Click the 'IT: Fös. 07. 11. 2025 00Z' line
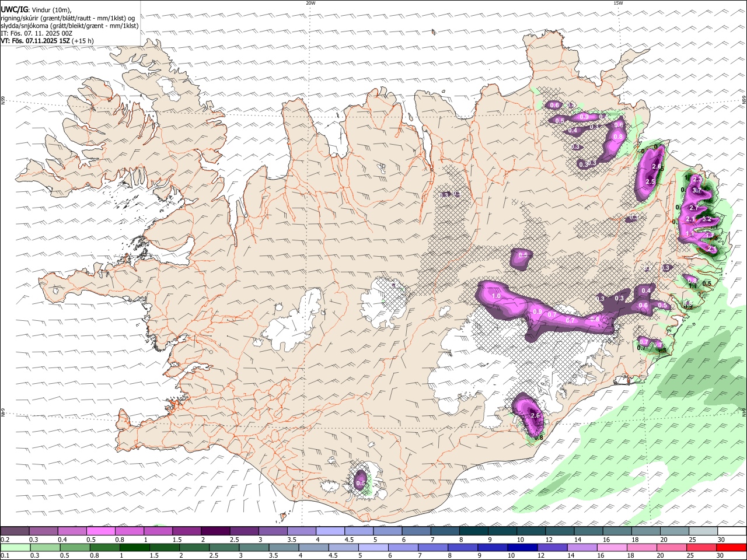Image resolution: width=747 pixels, height=560 pixels. pos(37,33)
